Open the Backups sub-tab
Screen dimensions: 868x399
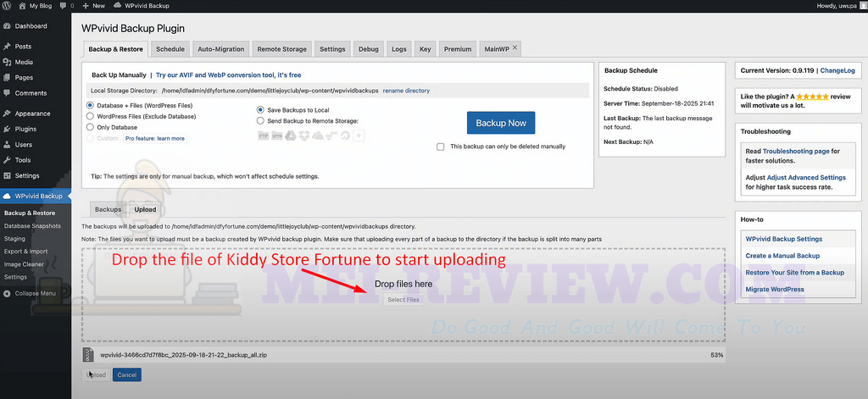pyautogui.click(x=108, y=208)
